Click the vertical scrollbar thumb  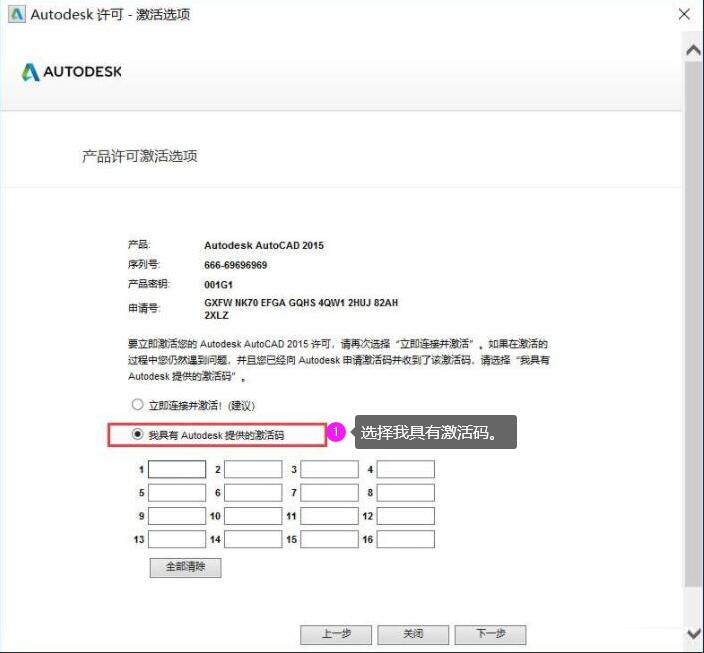click(694, 323)
